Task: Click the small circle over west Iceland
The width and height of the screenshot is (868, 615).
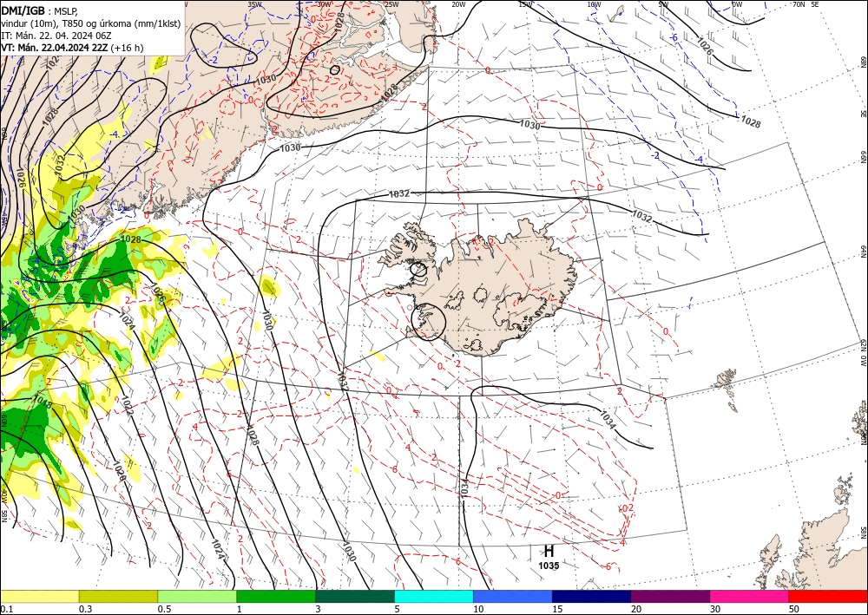Action: pos(418,270)
